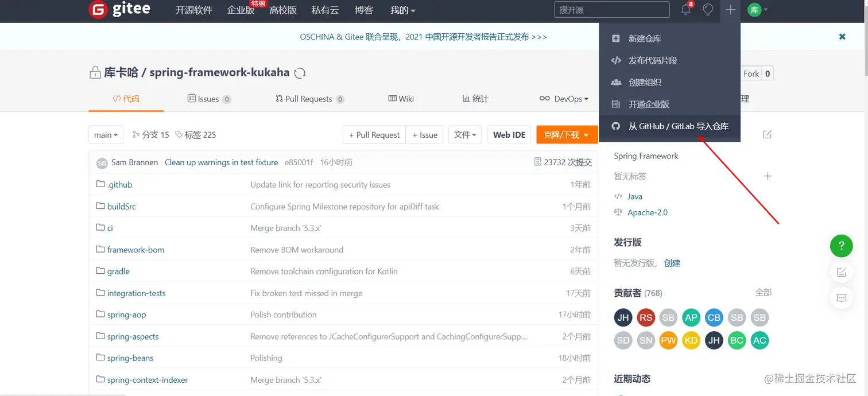
Task: Open the notifications bell icon
Action: 686,10
